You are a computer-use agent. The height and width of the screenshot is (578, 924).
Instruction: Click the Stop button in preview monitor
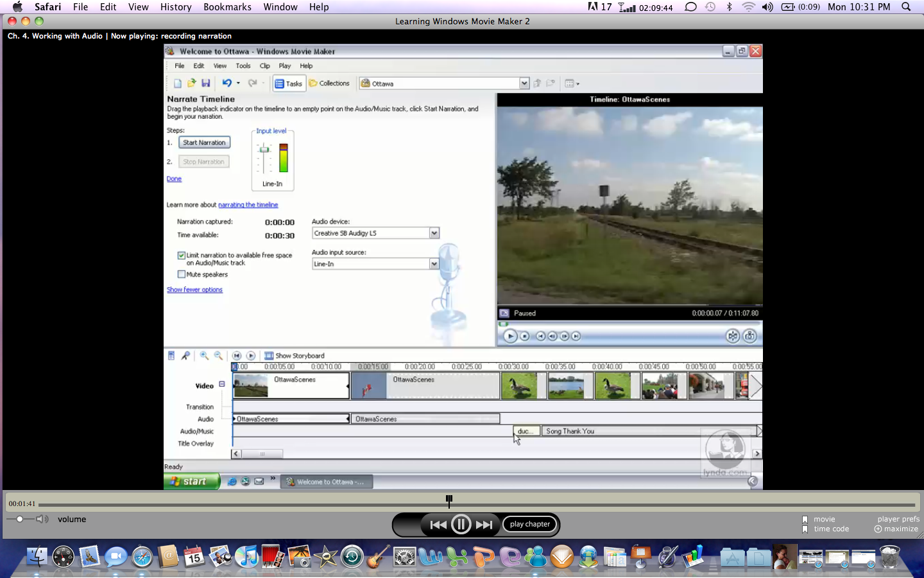point(525,336)
